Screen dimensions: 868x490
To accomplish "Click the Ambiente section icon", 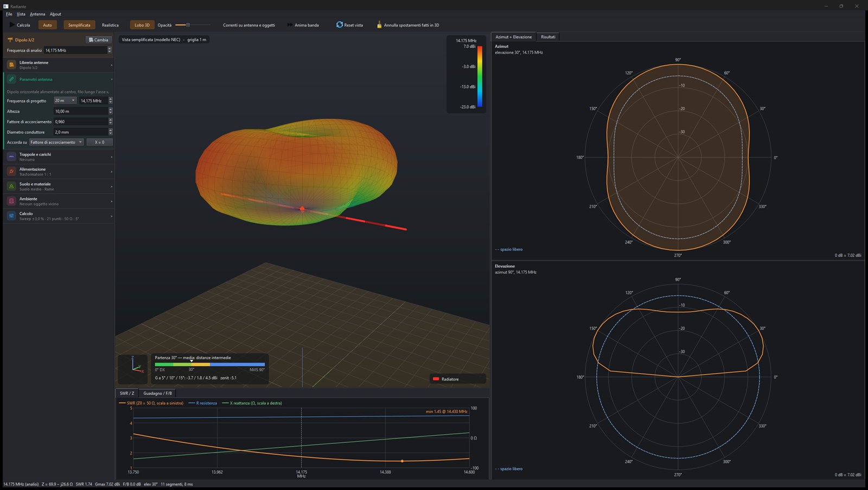I will click(11, 201).
